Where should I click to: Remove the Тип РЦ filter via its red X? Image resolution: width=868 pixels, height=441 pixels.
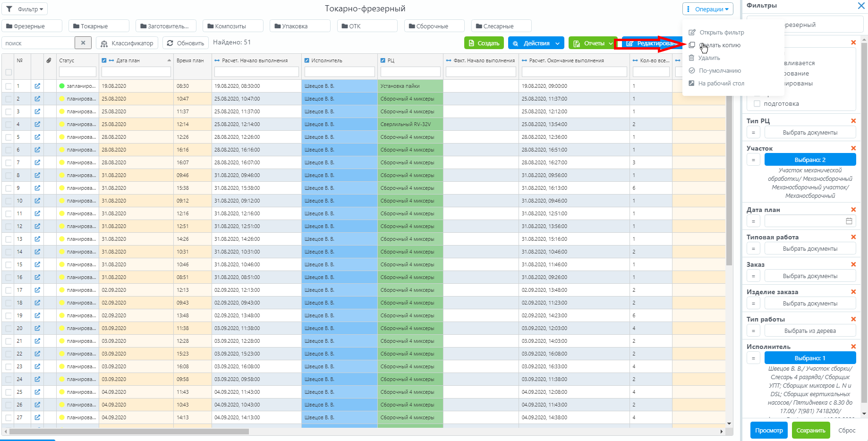pyautogui.click(x=853, y=121)
